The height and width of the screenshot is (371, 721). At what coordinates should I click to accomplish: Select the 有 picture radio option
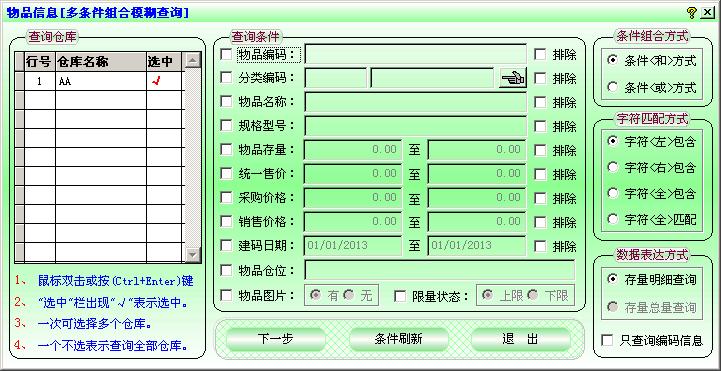coord(315,296)
